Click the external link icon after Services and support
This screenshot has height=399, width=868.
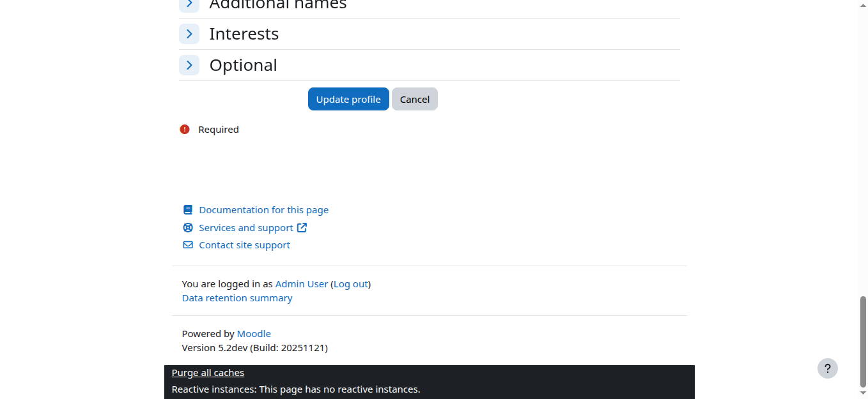click(x=302, y=228)
